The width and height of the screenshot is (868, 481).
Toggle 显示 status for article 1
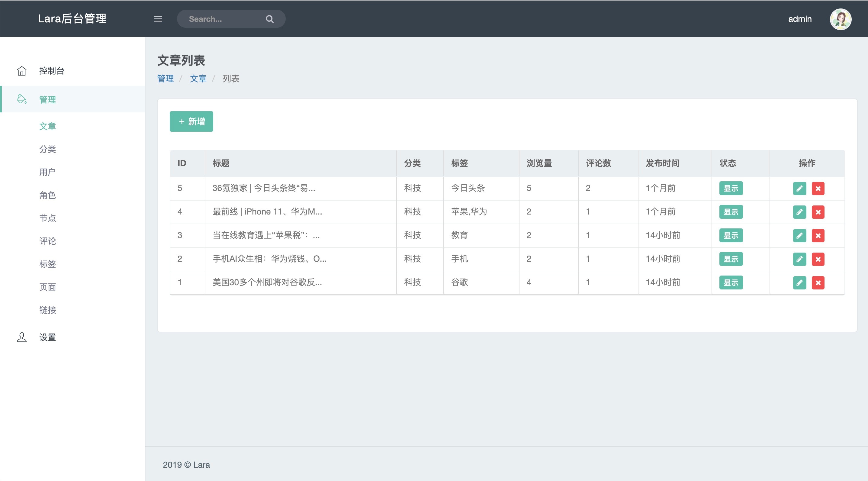[731, 282]
